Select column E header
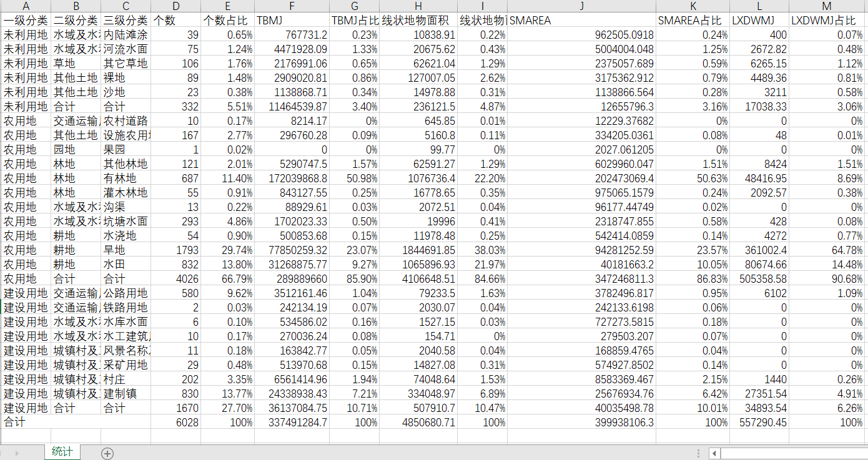 (x=227, y=6)
